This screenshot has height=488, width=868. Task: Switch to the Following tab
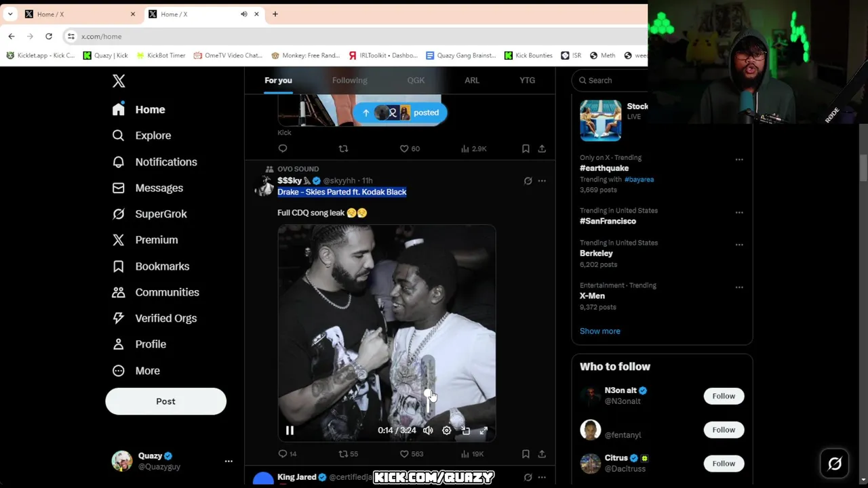point(349,80)
